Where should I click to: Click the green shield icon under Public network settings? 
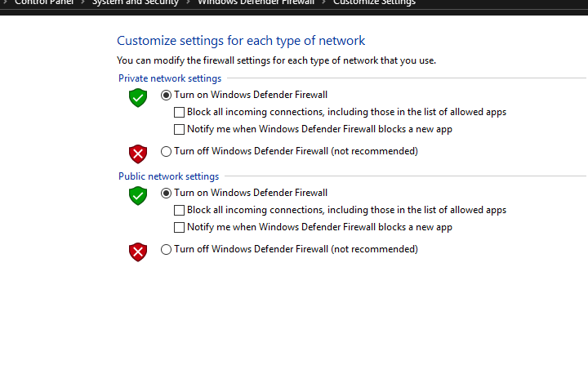(x=138, y=196)
